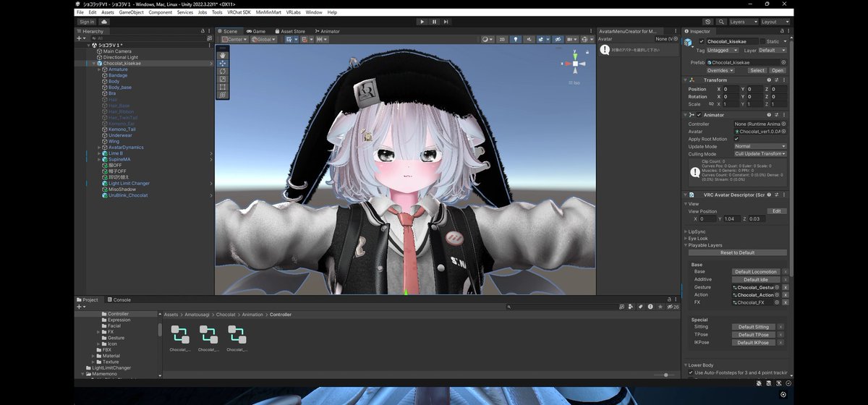This screenshot has width=868, height=405.
Task: Click Reset to Default button
Action: [x=738, y=252]
